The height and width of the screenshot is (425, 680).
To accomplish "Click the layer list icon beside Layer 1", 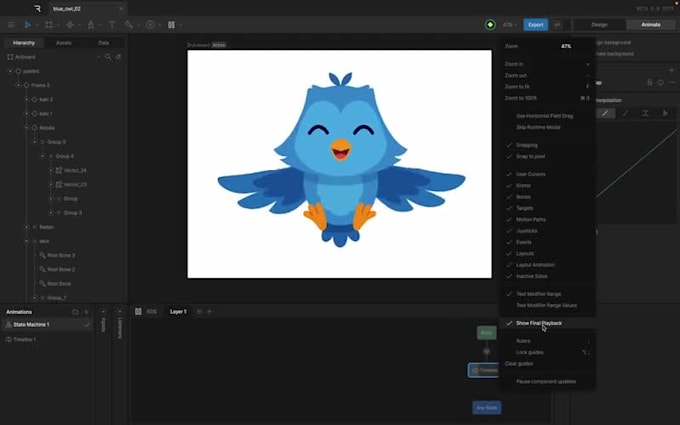I will (199, 311).
